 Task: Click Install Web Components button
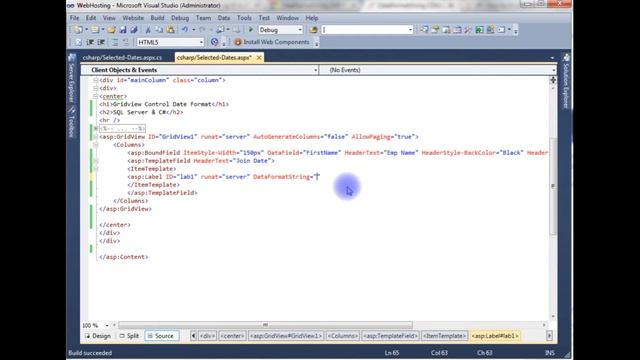(x=272, y=42)
